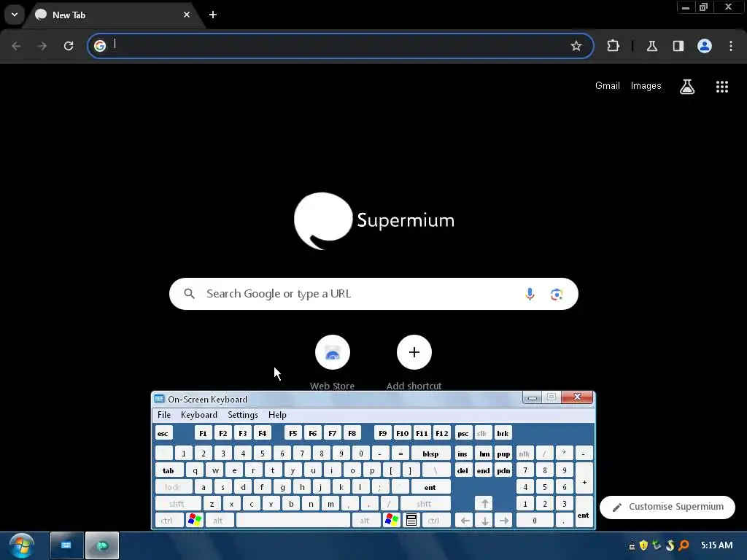The width and height of the screenshot is (747, 560).
Task: Click the Search Google or type a URL box
Action: click(373, 294)
